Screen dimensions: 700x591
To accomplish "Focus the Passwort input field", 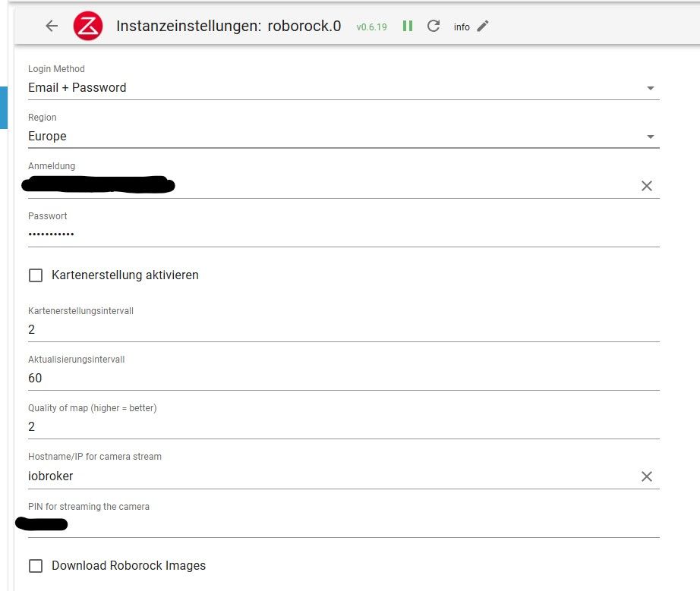I will click(x=344, y=234).
